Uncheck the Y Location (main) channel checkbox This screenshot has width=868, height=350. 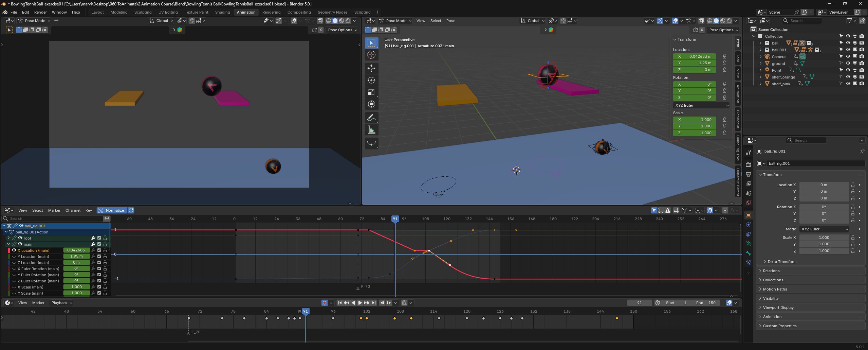click(99, 257)
